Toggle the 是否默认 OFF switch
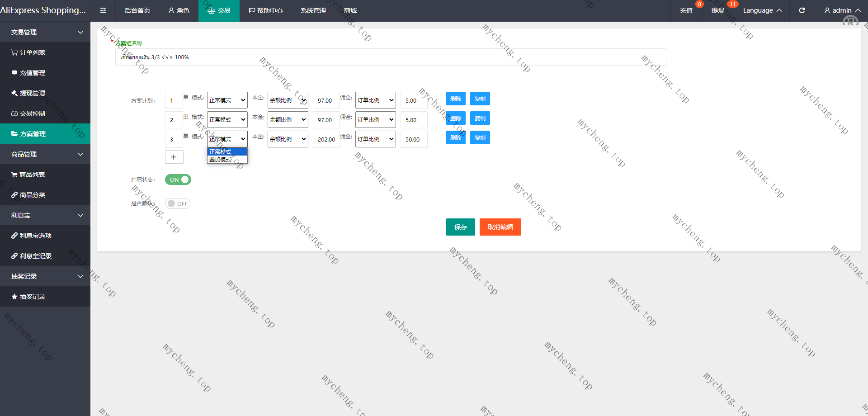This screenshot has height=416, width=868. pos(178,203)
